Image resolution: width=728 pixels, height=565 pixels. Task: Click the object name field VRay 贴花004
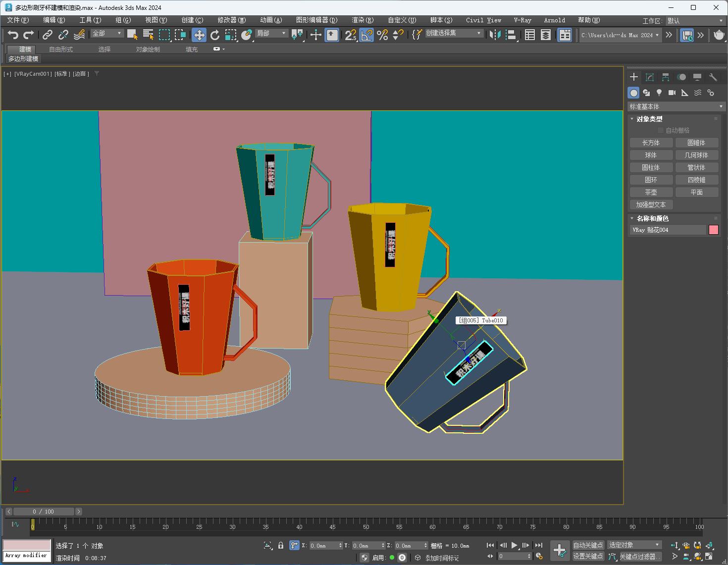click(x=668, y=230)
